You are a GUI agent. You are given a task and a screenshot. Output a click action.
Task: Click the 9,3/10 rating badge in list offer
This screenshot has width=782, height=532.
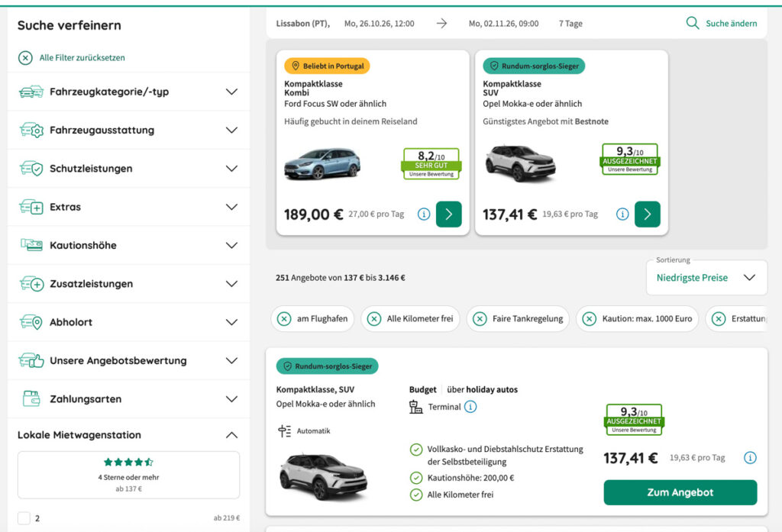coord(634,419)
